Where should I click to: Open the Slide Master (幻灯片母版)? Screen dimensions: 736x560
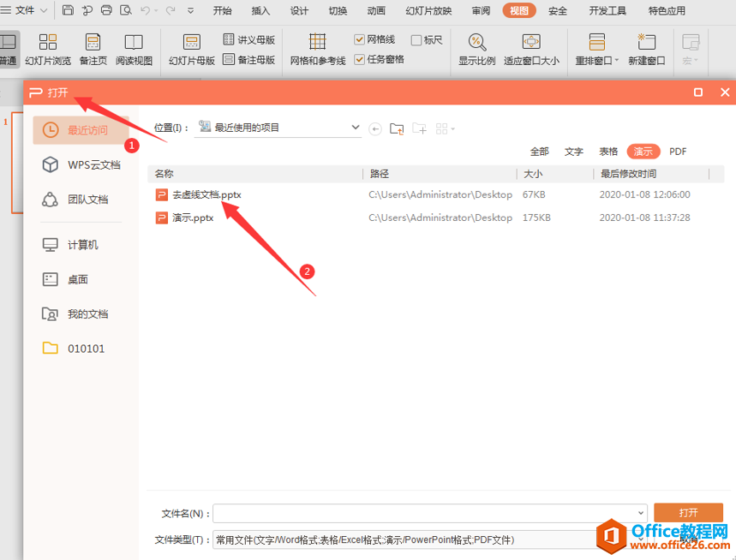coord(192,49)
